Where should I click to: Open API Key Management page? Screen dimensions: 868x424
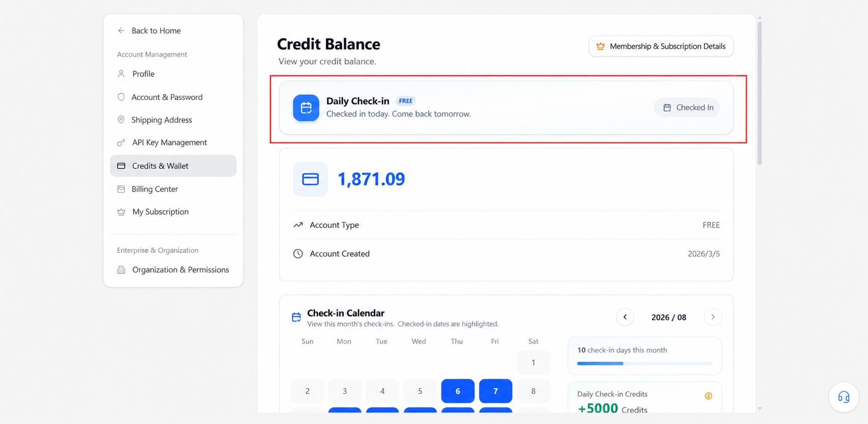point(173,143)
